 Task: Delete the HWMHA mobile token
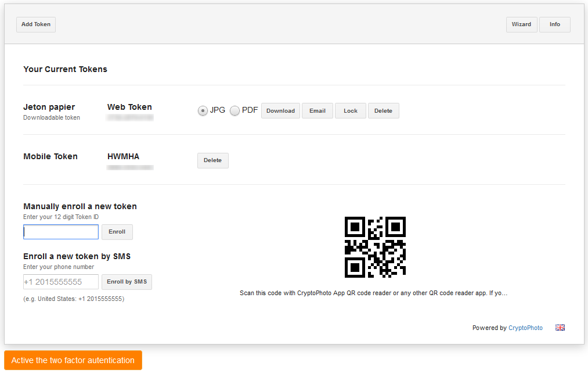212,160
